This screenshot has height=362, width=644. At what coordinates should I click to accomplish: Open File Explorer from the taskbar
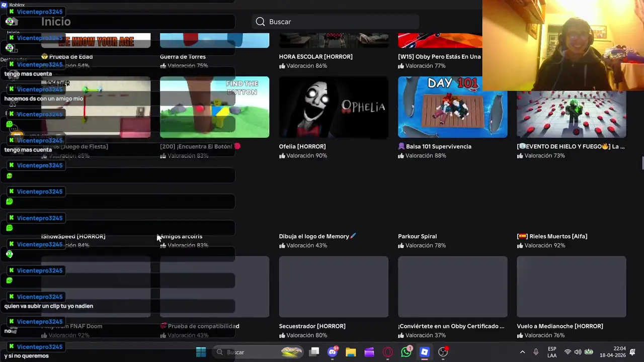[351, 352]
